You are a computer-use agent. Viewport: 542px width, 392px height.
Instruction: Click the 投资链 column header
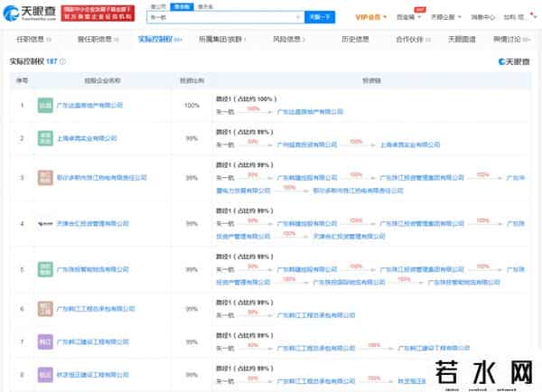[x=371, y=80]
